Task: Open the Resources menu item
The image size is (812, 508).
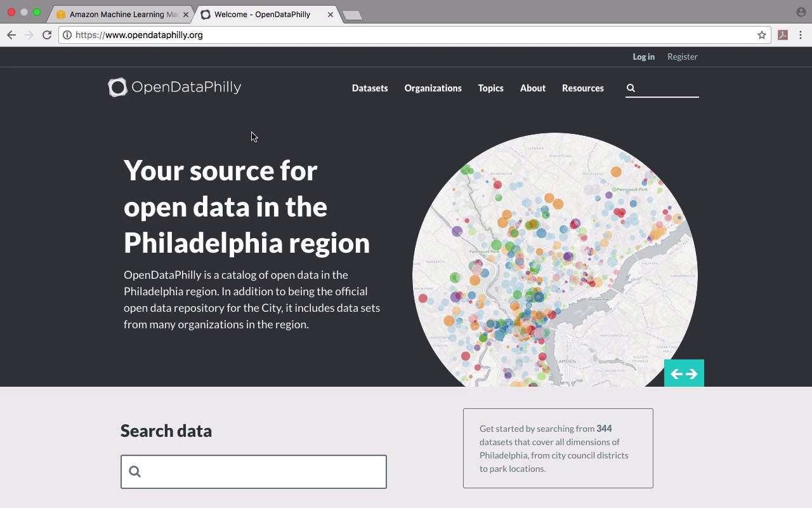Action: point(583,88)
